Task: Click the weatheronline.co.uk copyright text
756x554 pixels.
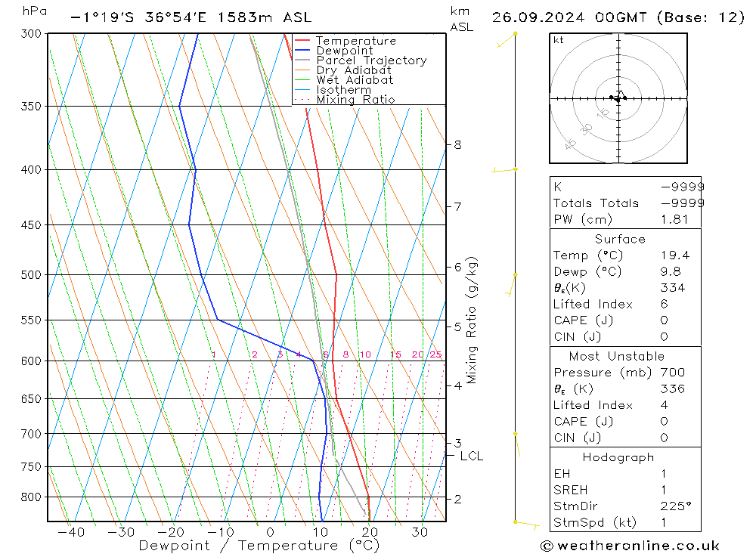Action: pyautogui.click(x=631, y=546)
